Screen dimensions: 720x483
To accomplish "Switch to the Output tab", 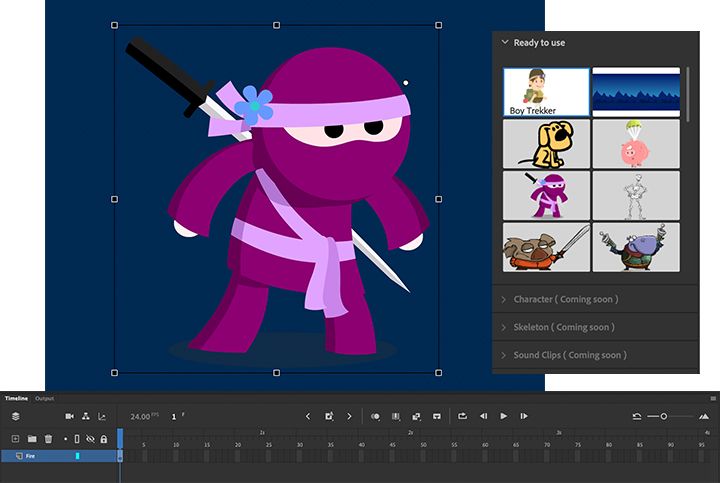I will click(x=45, y=399).
